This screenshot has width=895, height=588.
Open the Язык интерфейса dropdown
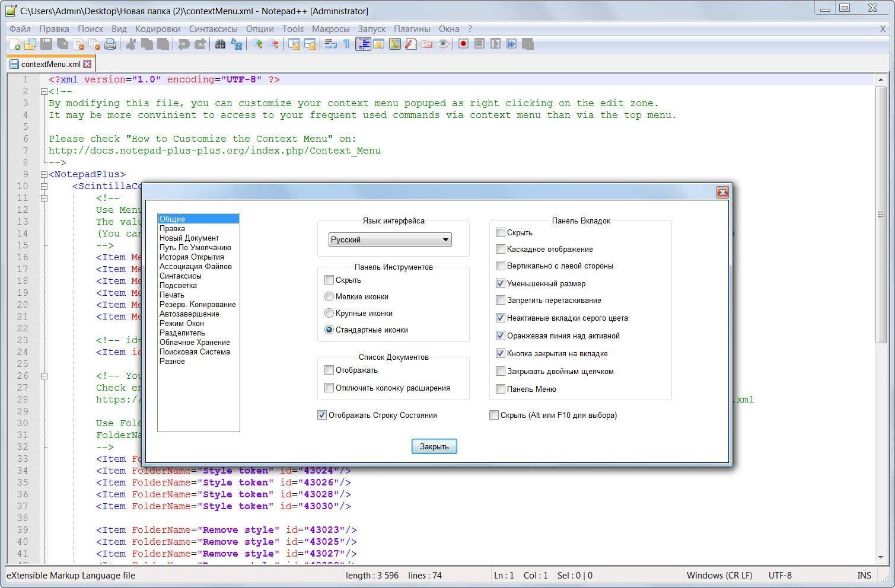tap(390, 239)
